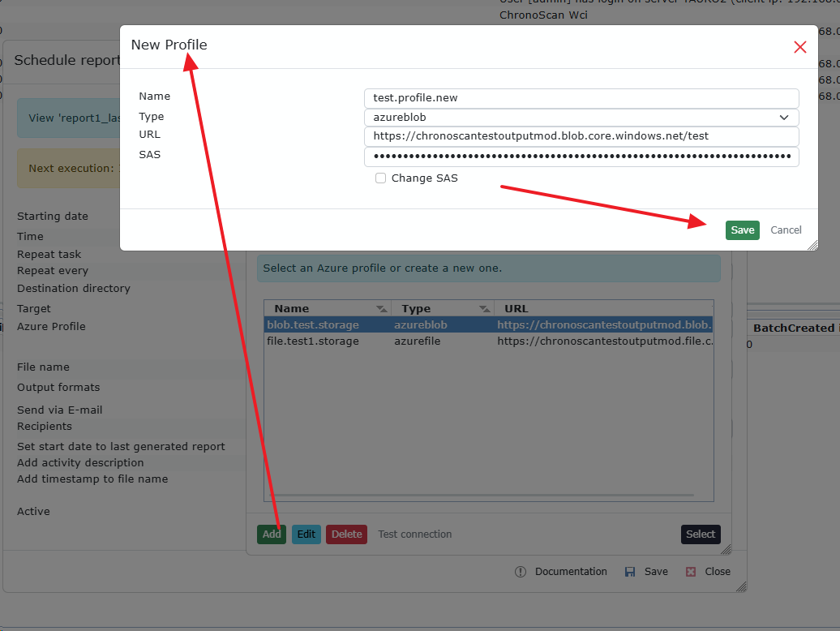Click the sort icon in the Name column header
Viewport: 840px width, 631px height.
pos(381,309)
